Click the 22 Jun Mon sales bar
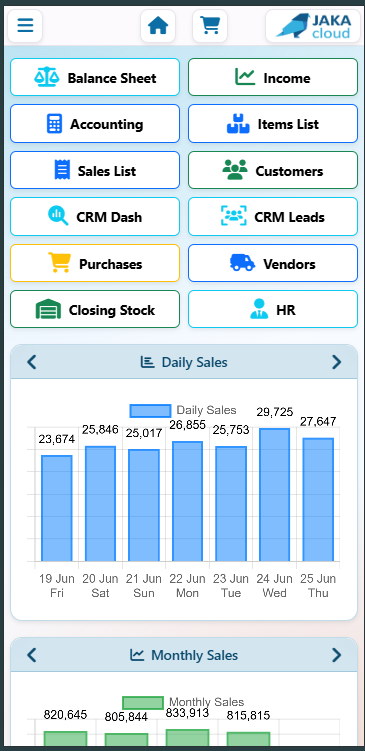The image size is (365, 751). 187,501
